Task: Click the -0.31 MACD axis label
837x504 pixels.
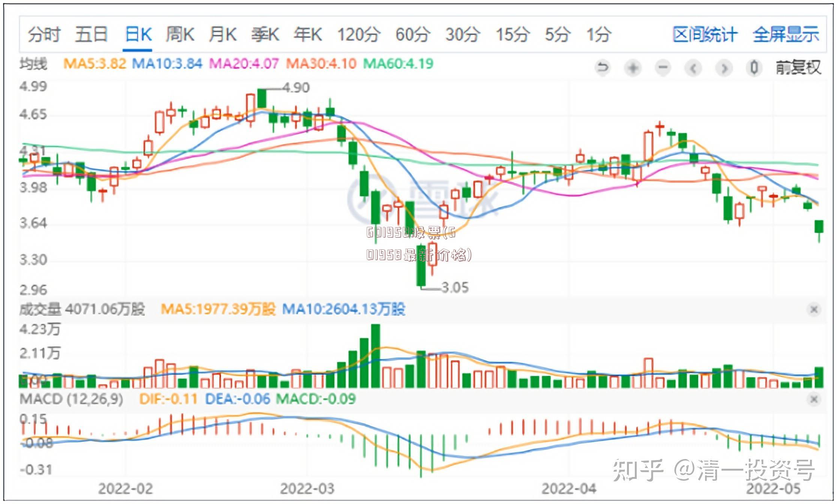Action: point(36,470)
